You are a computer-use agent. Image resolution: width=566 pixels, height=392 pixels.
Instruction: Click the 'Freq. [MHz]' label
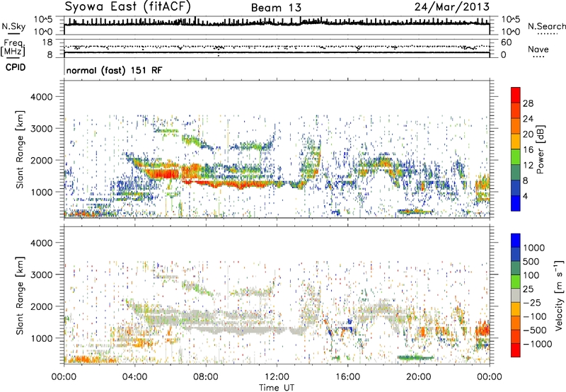pyautogui.click(x=14, y=47)
